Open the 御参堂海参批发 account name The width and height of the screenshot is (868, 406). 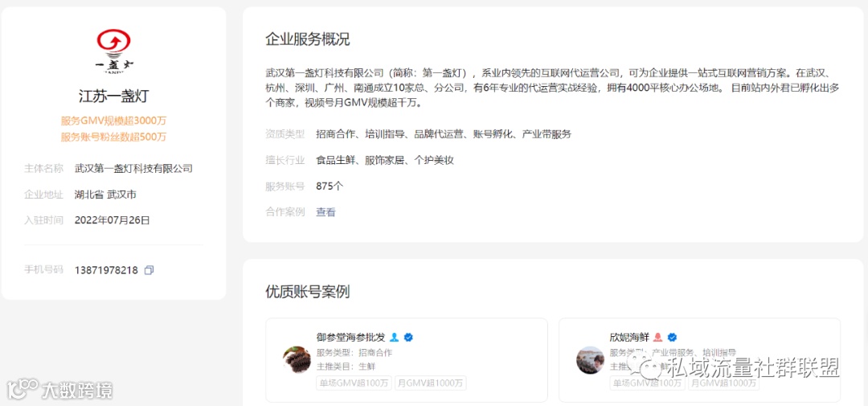(x=351, y=337)
